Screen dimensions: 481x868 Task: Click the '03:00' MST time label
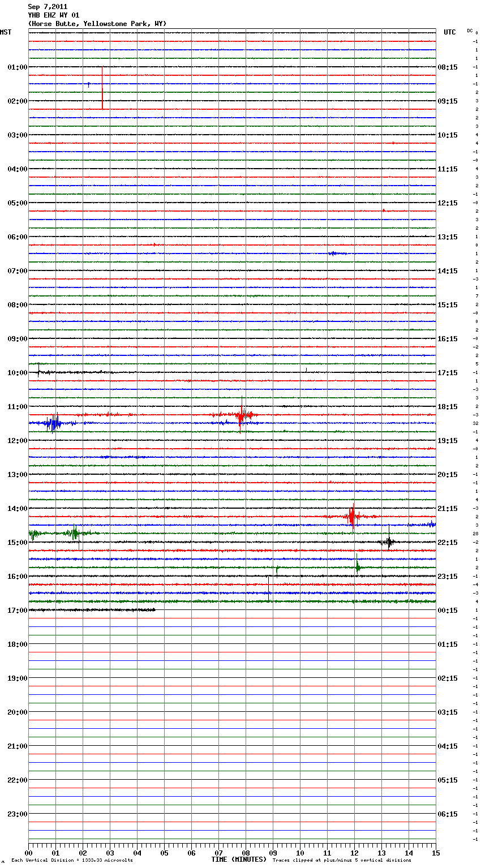point(18,135)
